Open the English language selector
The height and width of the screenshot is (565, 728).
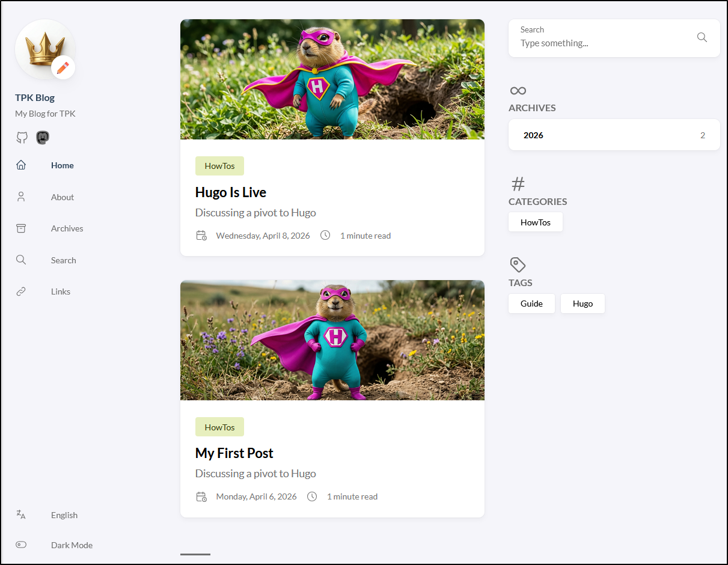[64, 515]
